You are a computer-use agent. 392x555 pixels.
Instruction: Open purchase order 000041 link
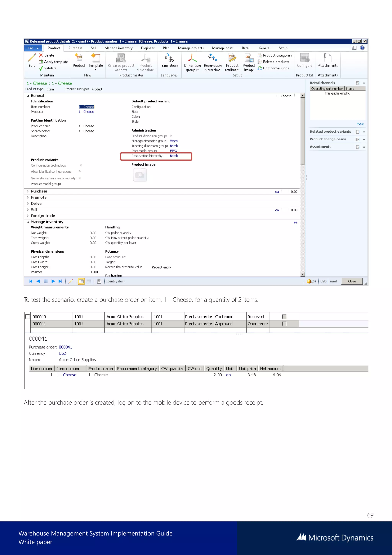click(x=65, y=347)
